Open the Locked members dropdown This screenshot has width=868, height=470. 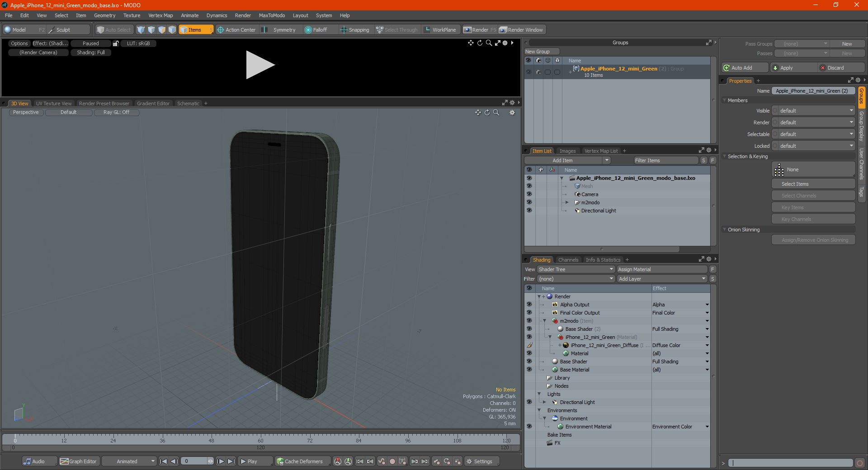814,146
